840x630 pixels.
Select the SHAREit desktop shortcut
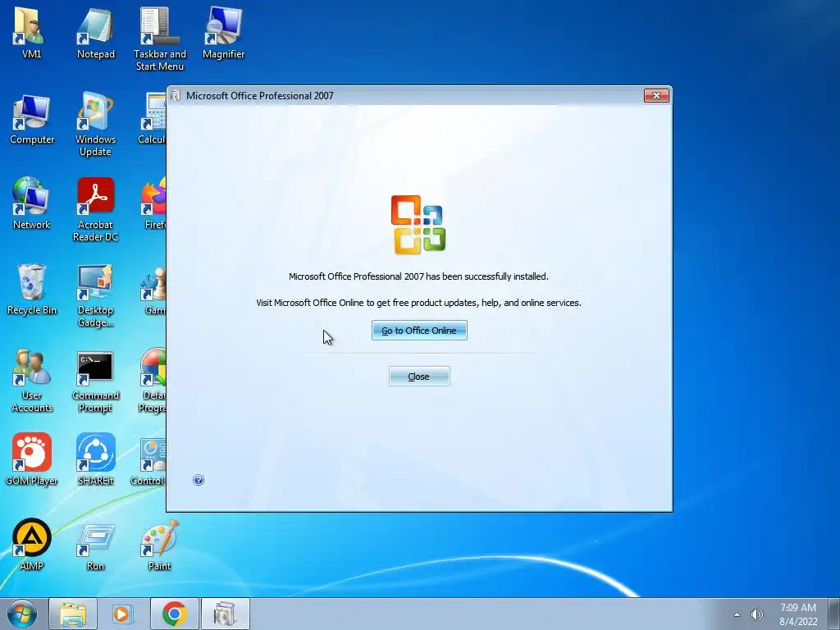pos(95,459)
